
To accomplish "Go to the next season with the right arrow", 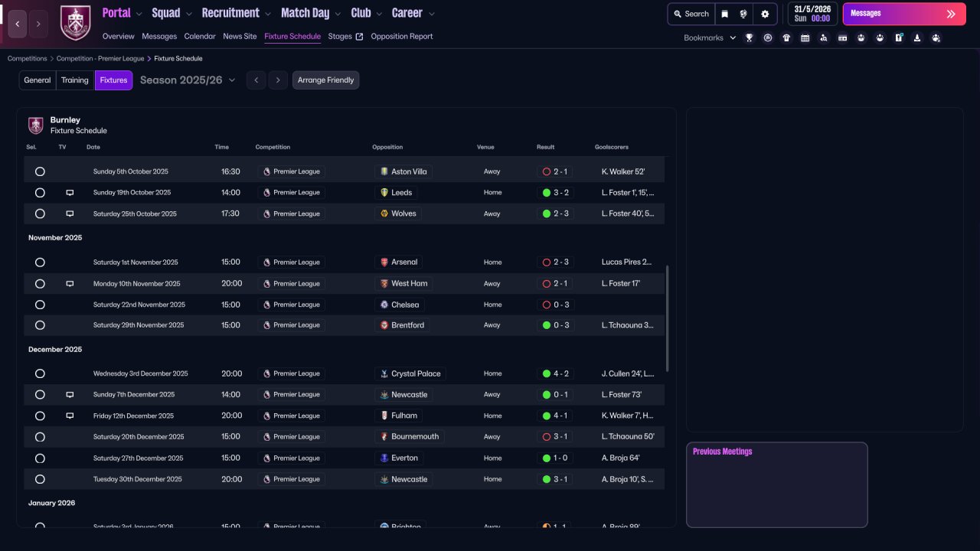I will pyautogui.click(x=278, y=80).
